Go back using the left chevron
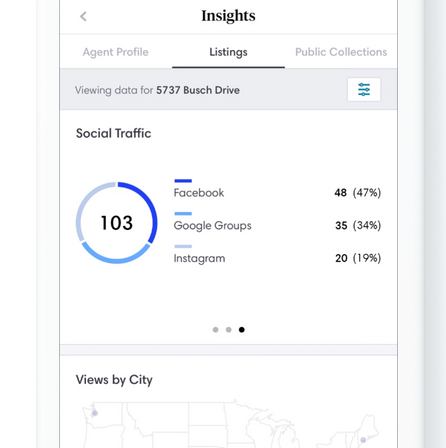Screen dimensions: 446x448 (x=83, y=16)
